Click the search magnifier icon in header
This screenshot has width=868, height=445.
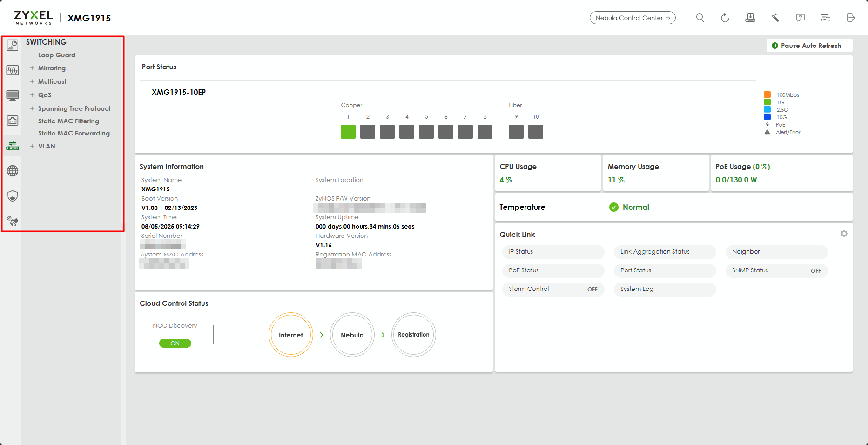pos(700,18)
